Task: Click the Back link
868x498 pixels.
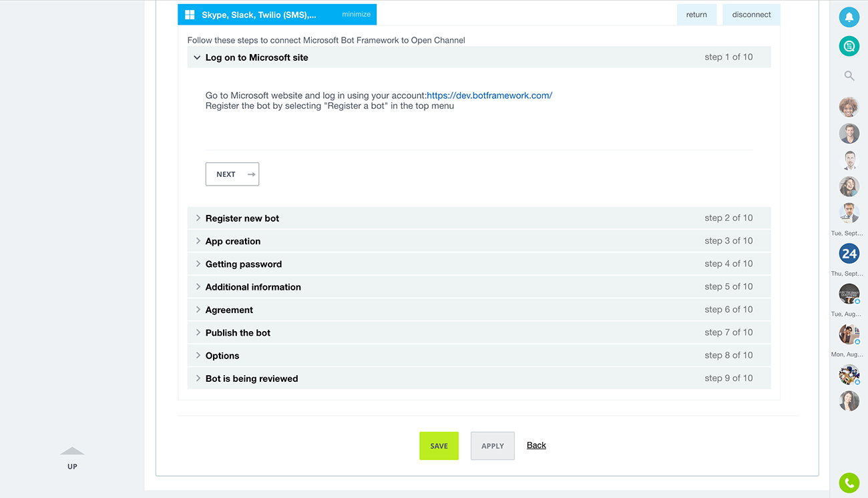Action: tap(536, 445)
